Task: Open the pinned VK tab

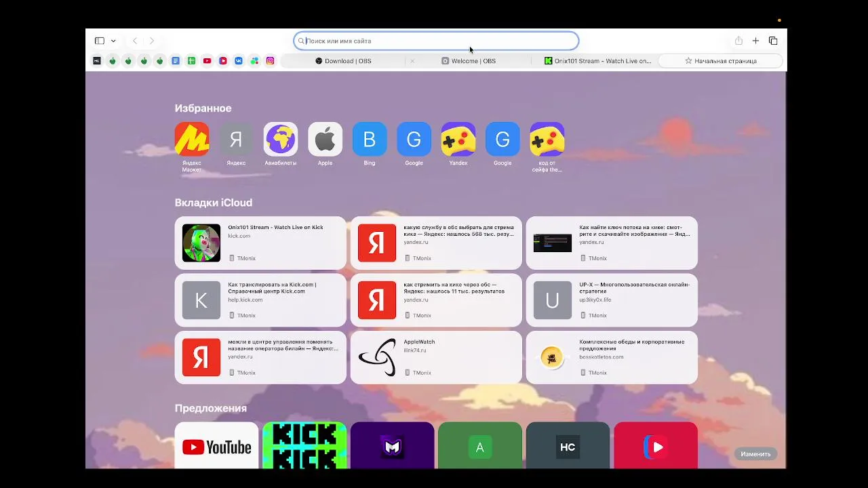Action: click(239, 61)
